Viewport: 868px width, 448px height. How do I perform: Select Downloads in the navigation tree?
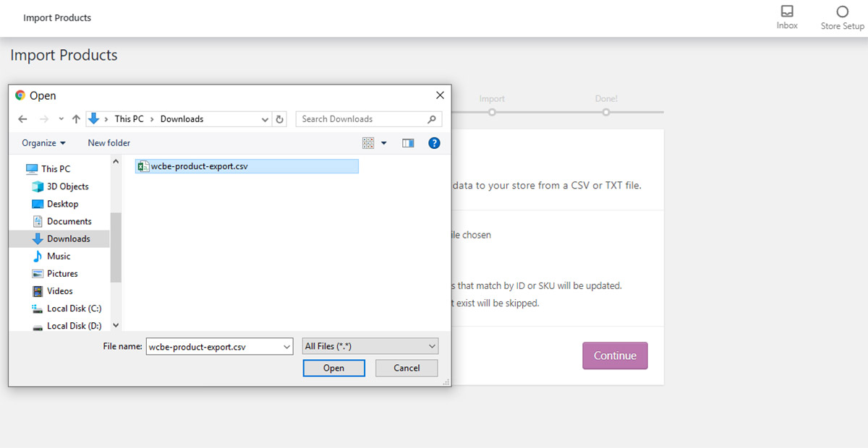[x=68, y=238]
